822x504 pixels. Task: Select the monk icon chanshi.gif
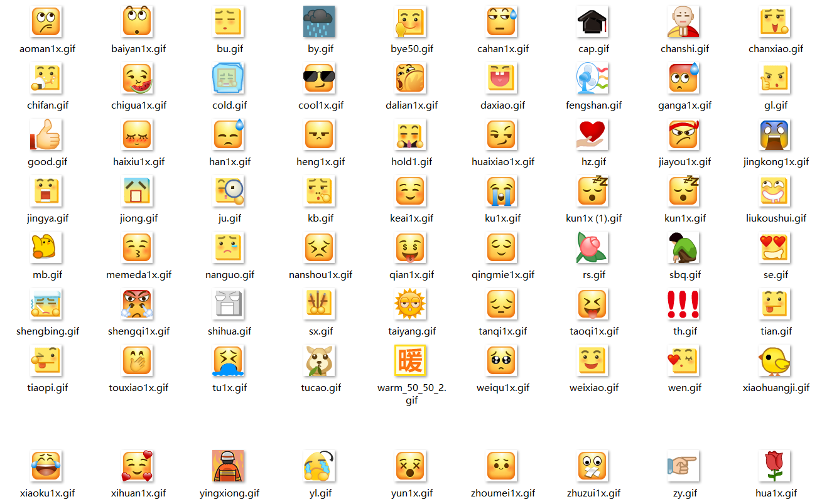(x=684, y=22)
